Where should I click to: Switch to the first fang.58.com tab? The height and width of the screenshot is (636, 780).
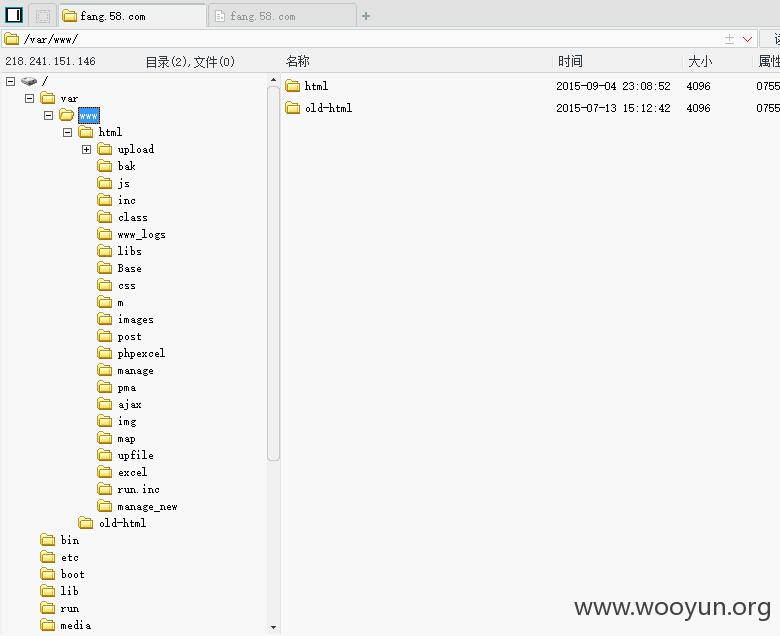(132, 16)
